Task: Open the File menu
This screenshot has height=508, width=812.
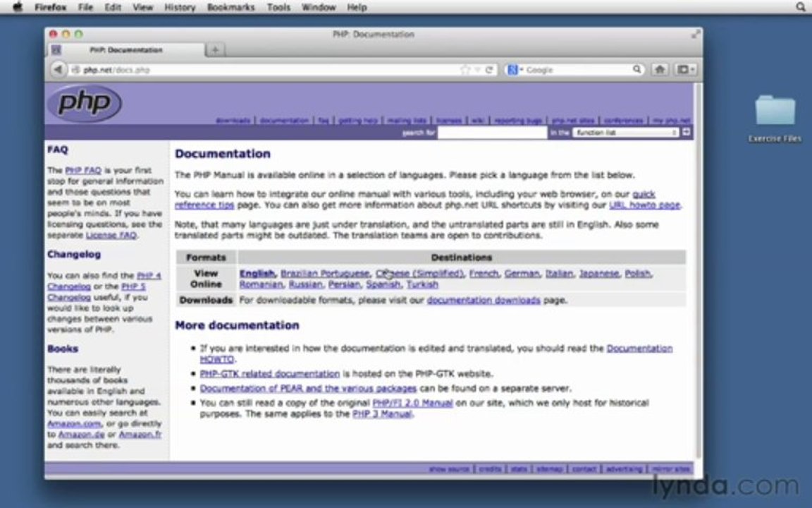Action: tap(85, 7)
